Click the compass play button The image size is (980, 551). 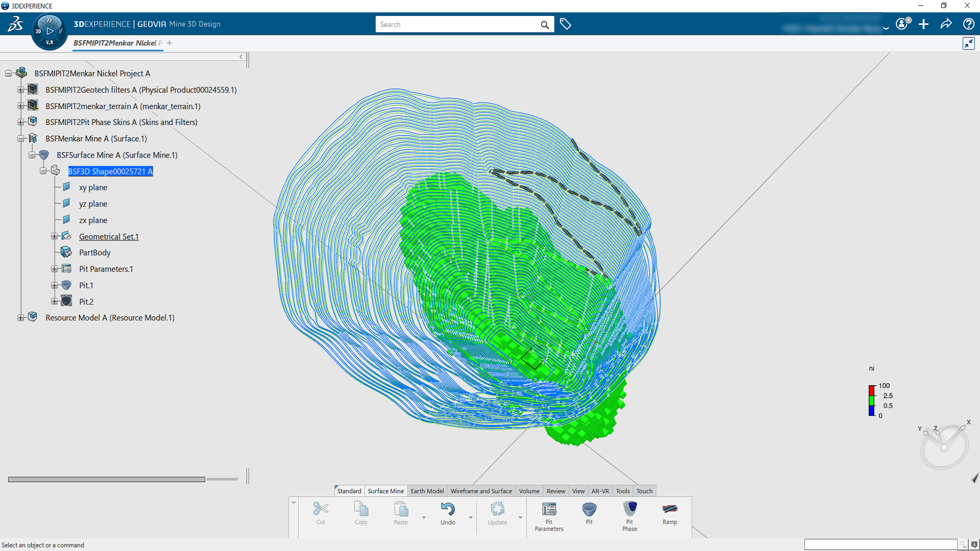coord(50,31)
